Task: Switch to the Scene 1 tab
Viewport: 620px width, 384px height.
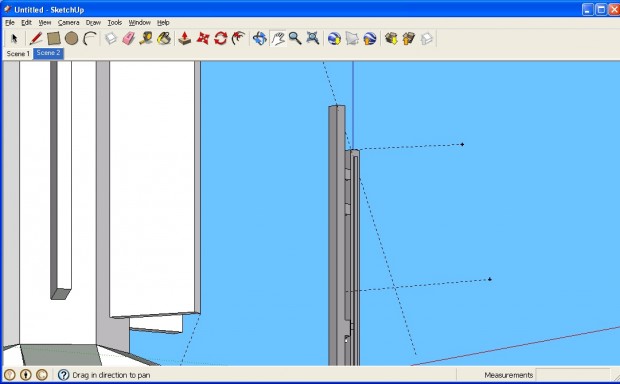Action: (18, 54)
